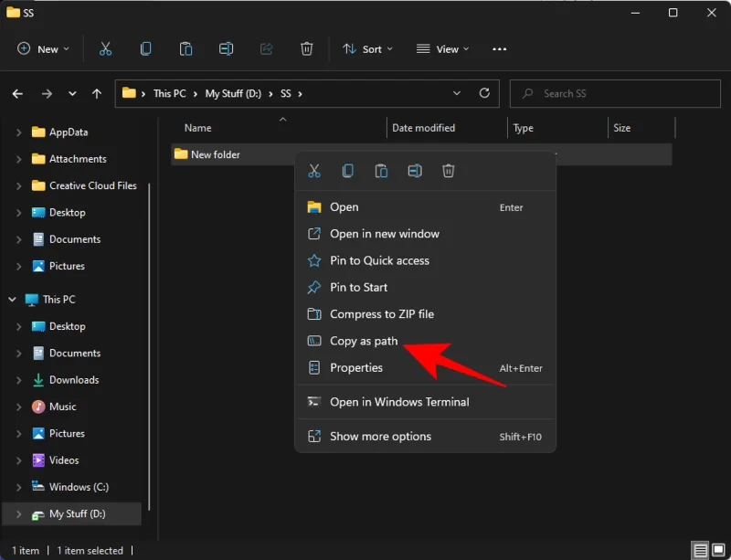Select Creative Cloud Files in navigation pane
Image resolution: width=731 pixels, height=560 pixels.
(93, 185)
